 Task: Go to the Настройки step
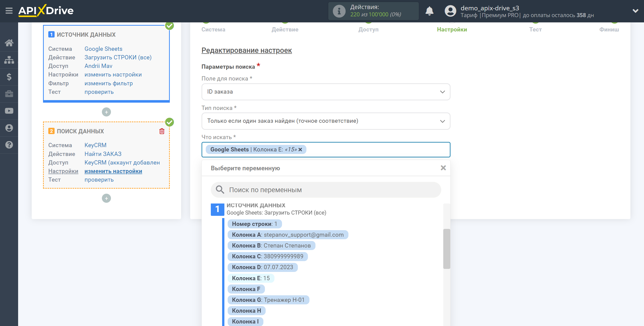452,29
